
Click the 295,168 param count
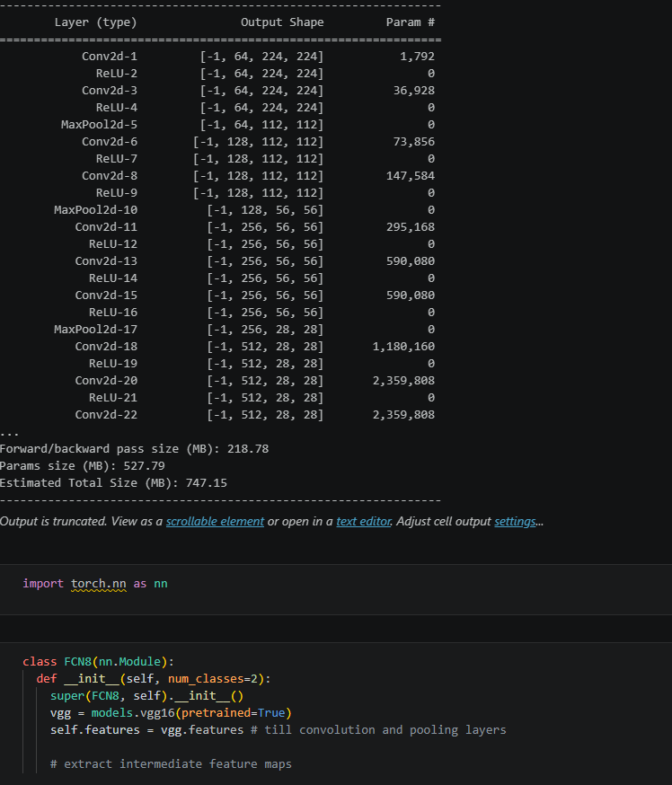click(x=410, y=227)
